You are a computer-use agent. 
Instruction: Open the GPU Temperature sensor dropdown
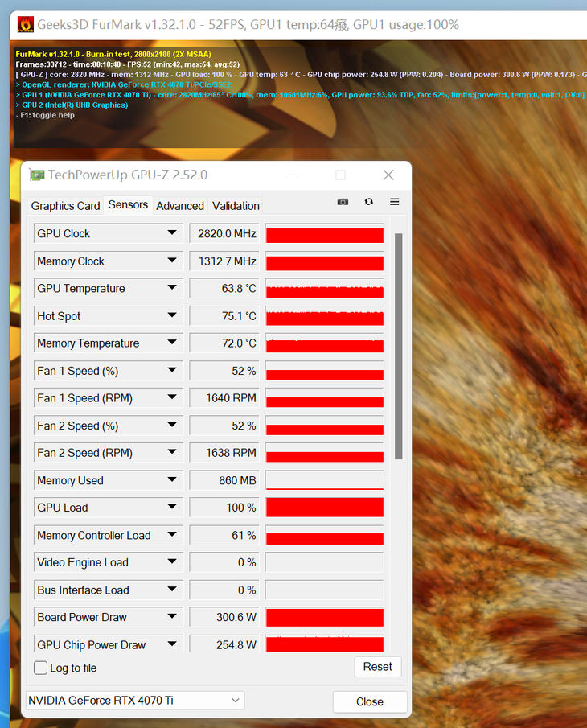point(172,287)
